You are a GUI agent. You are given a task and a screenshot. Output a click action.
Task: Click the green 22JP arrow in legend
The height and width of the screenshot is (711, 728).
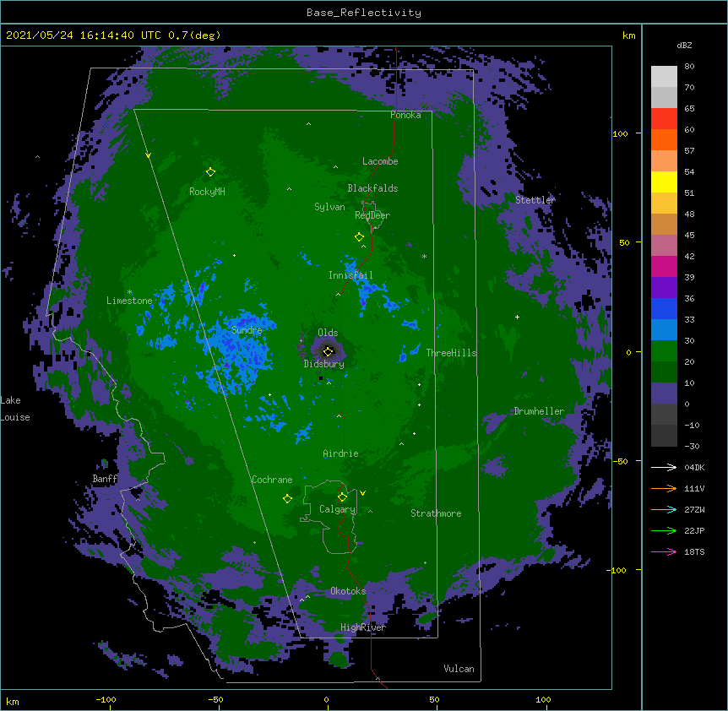[664, 530]
